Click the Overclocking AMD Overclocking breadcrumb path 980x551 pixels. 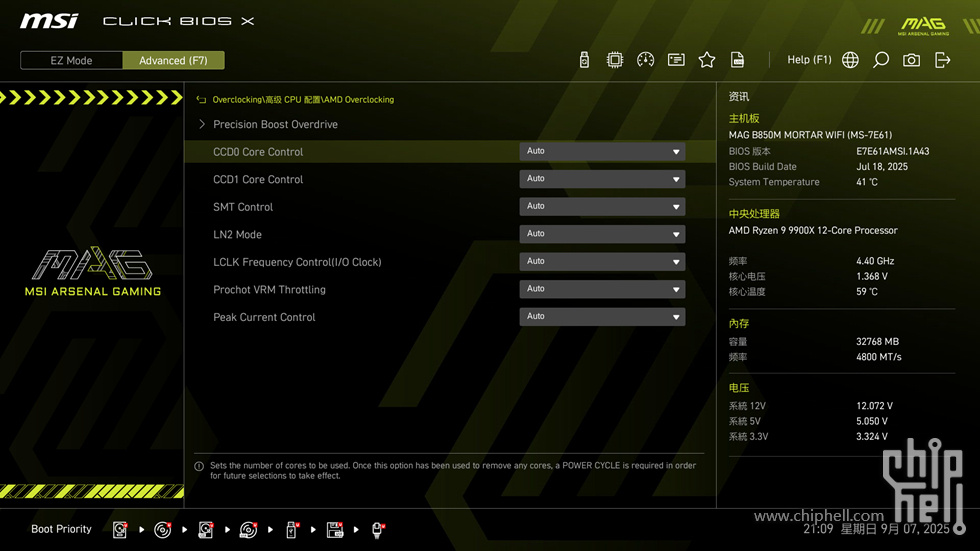tap(303, 99)
